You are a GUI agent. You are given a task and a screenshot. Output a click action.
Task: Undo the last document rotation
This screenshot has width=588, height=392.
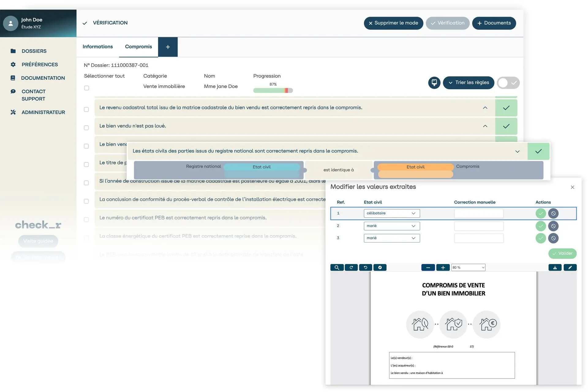pyautogui.click(x=365, y=267)
